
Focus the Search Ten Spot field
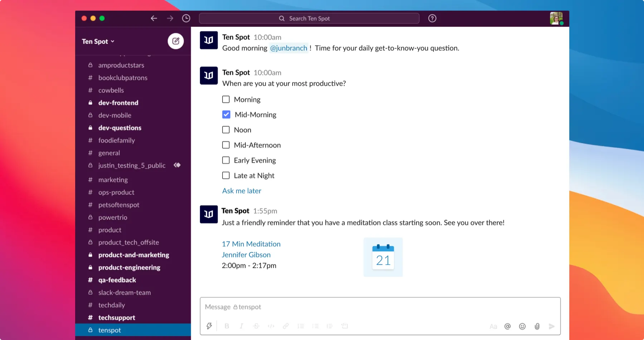pos(309,18)
